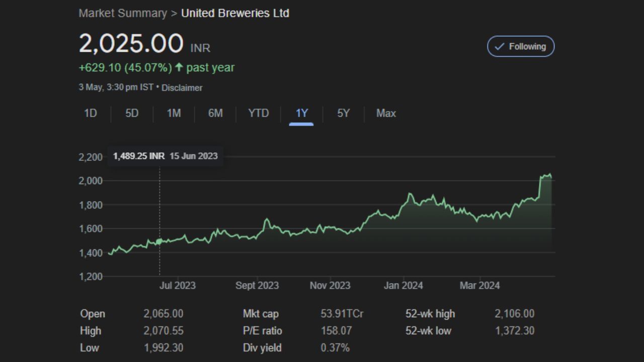Click the Mkt cap label
The image size is (644, 362).
pos(261,314)
